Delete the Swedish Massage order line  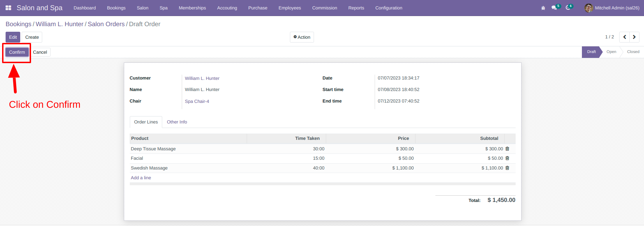coord(507,168)
